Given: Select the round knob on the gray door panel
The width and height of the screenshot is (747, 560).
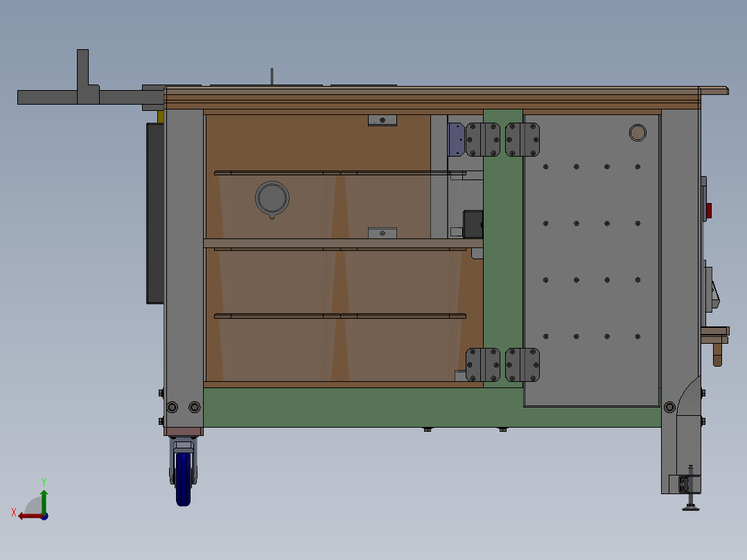Looking at the screenshot, I should click(638, 132).
